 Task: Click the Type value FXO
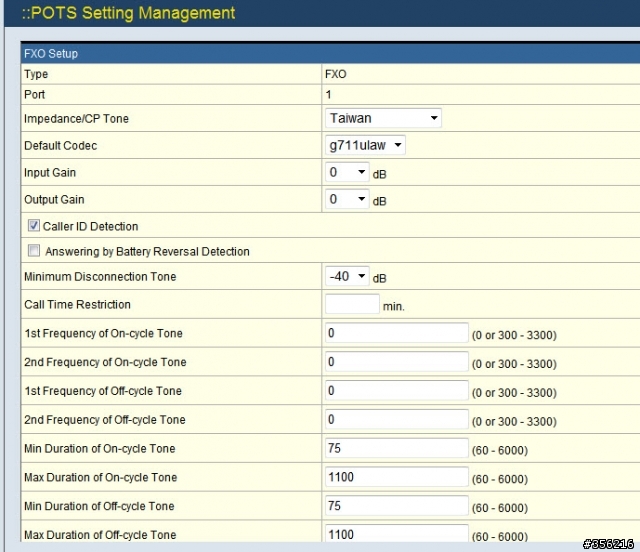[x=336, y=74]
